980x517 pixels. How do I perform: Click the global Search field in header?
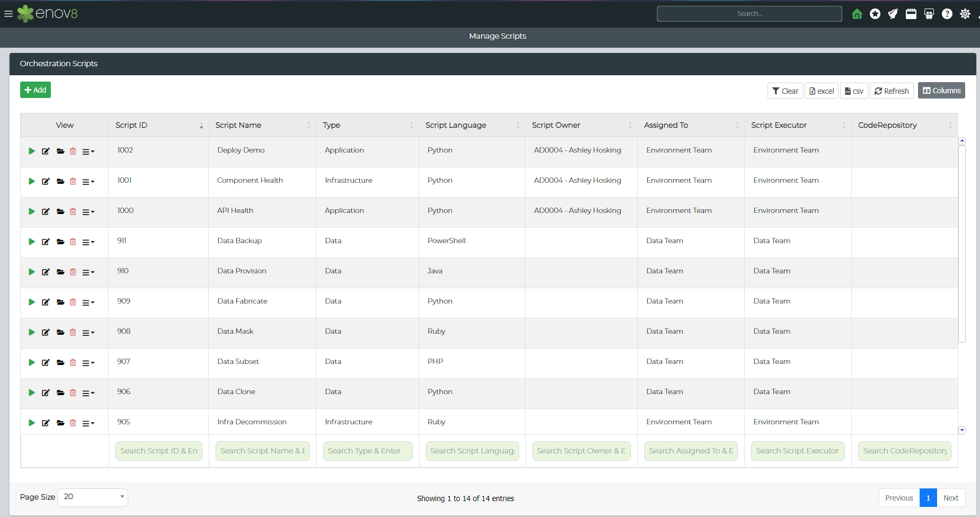(749, 14)
